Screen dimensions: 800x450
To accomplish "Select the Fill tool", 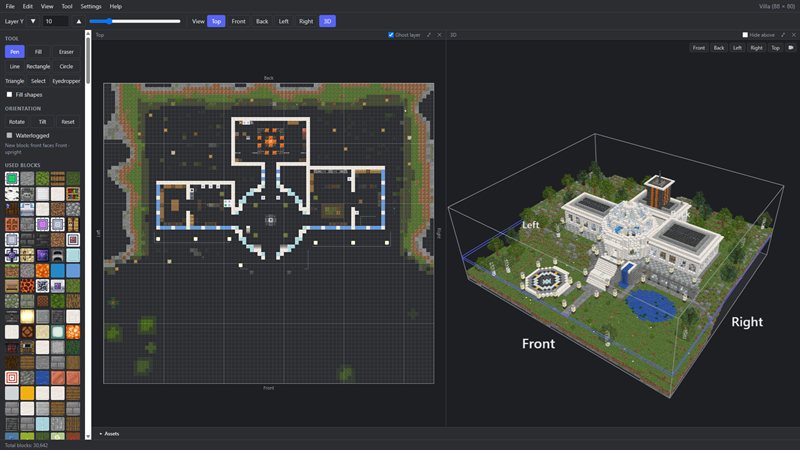I will tap(38, 52).
